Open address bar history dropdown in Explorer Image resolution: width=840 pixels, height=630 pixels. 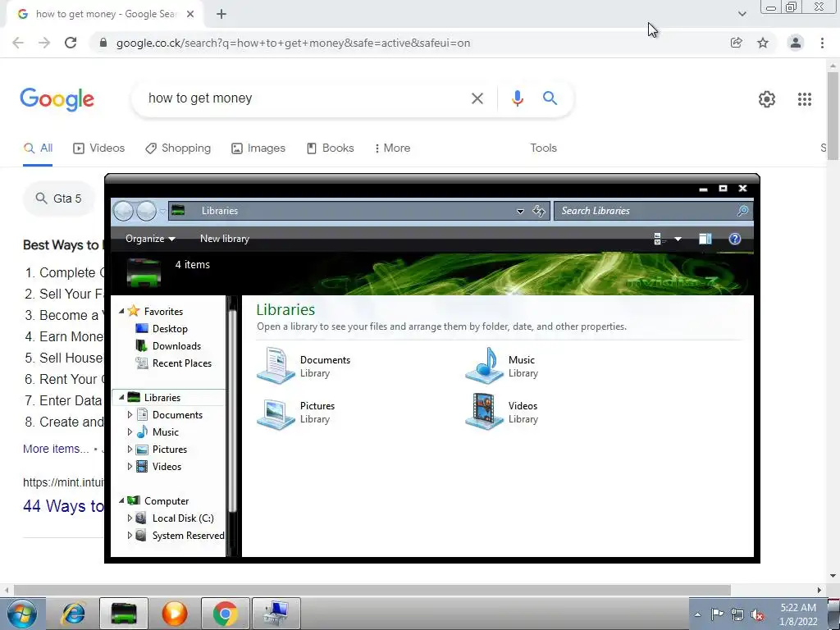point(519,211)
